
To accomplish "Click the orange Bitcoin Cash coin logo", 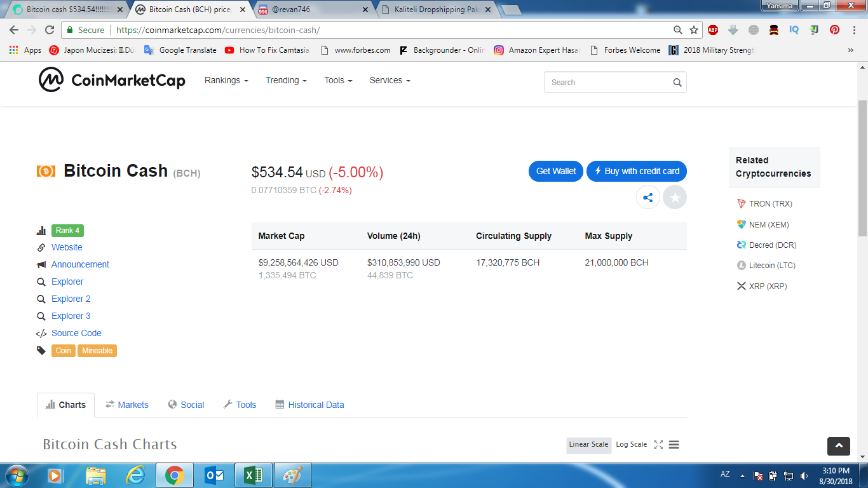I will click(46, 171).
